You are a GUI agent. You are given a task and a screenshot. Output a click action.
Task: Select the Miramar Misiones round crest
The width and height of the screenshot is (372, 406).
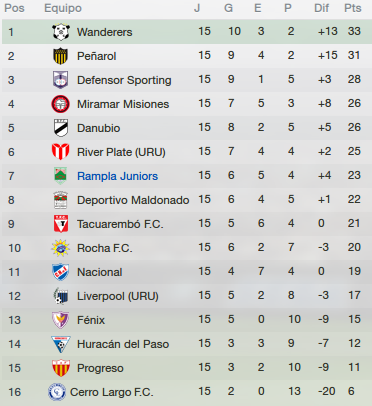pos(61,104)
